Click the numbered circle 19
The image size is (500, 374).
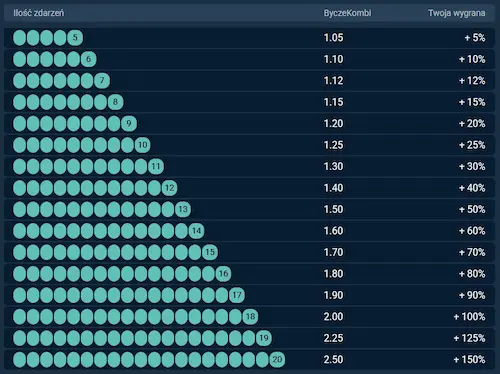tap(264, 338)
